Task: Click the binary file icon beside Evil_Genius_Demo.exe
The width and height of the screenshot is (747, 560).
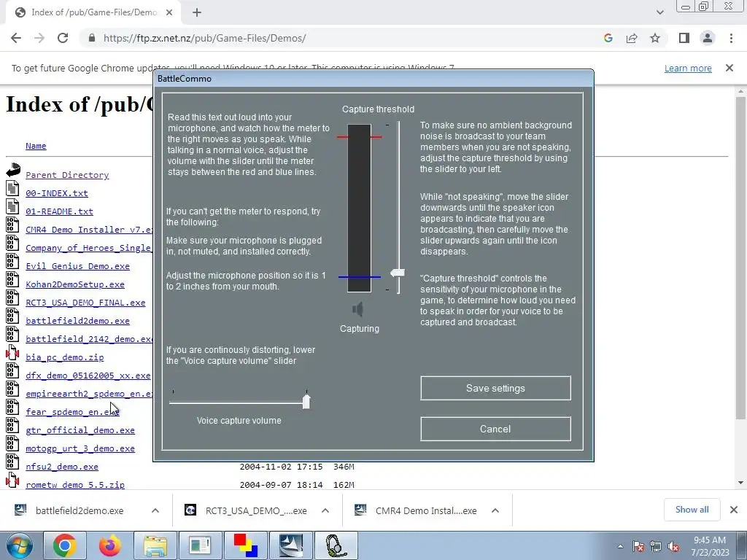Action: (12, 262)
